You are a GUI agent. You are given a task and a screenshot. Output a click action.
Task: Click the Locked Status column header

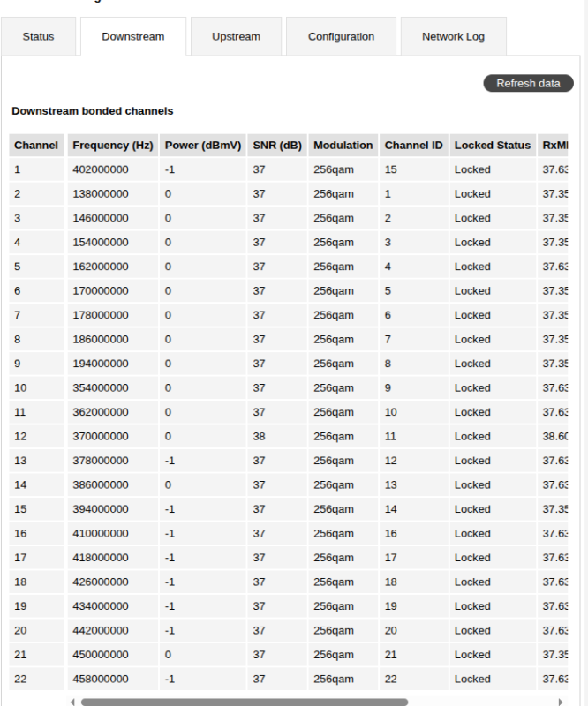(493, 145)
